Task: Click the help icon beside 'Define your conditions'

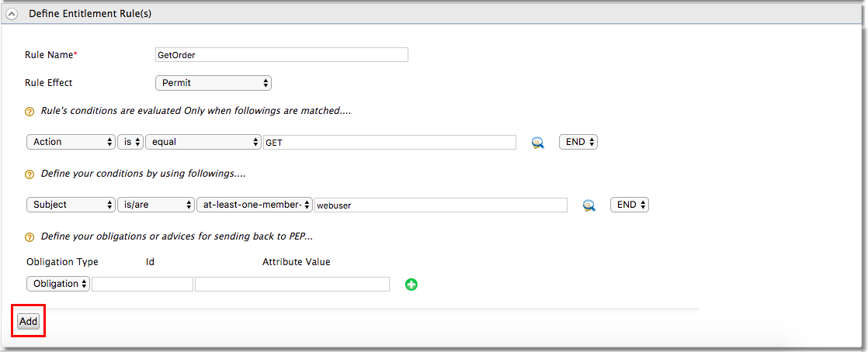Action: pyautogui.click(x=30, y=174)
